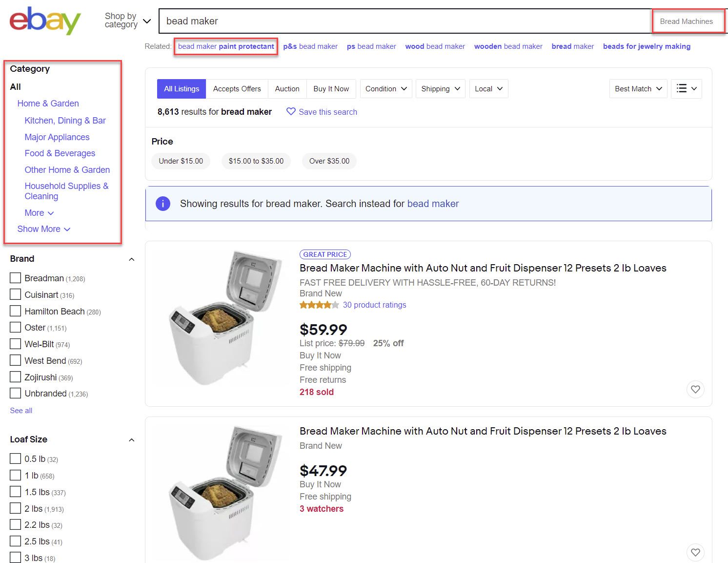This screenshot has width=728, height=563.
Task: Click Save this search link
Action: [x=328, y=112]
